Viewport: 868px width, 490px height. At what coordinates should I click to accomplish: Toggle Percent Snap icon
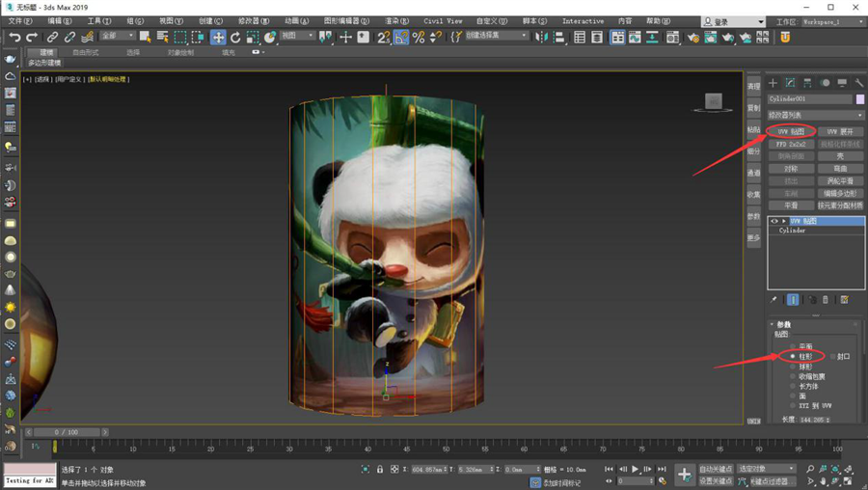tap(419, 37)
